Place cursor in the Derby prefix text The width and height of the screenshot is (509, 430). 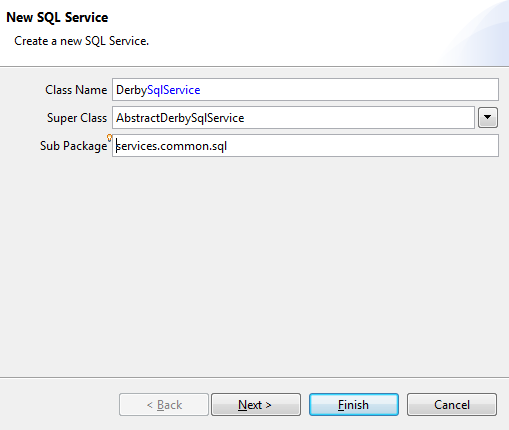pyautogui.click(x=131, y=90)
